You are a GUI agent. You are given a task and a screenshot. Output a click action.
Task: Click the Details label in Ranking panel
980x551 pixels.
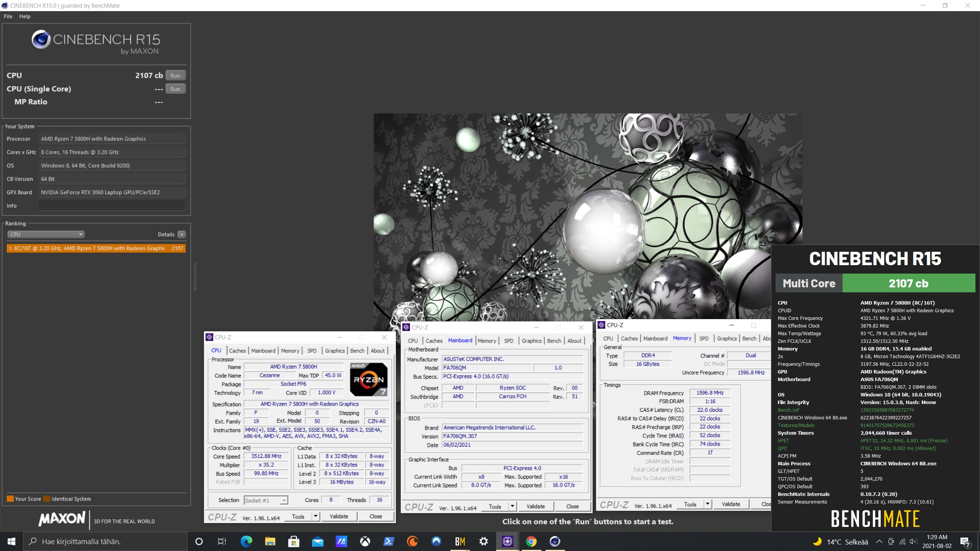coord(166,234)
